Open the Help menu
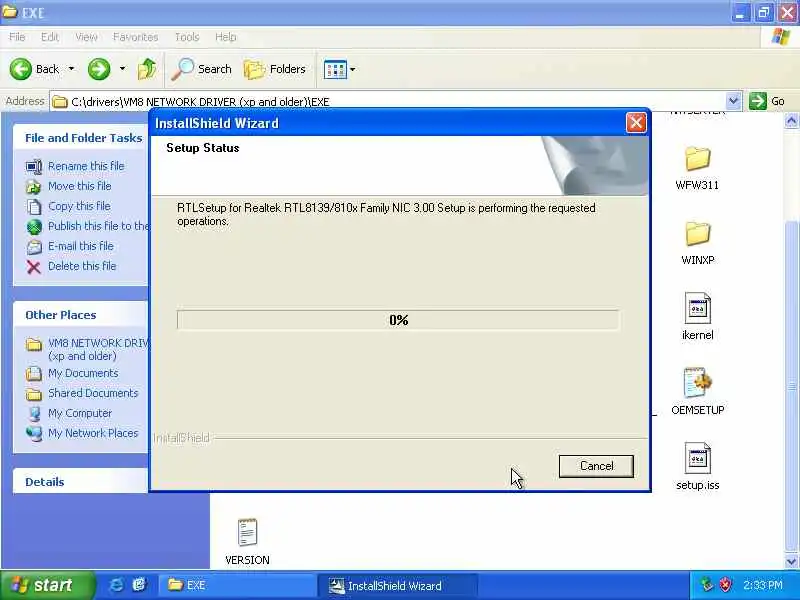 (226, 37)
